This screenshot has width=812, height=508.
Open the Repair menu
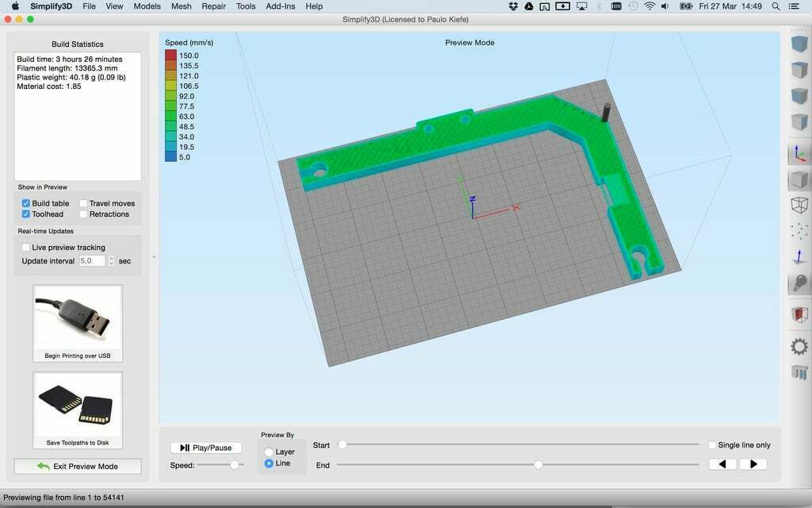214,6
